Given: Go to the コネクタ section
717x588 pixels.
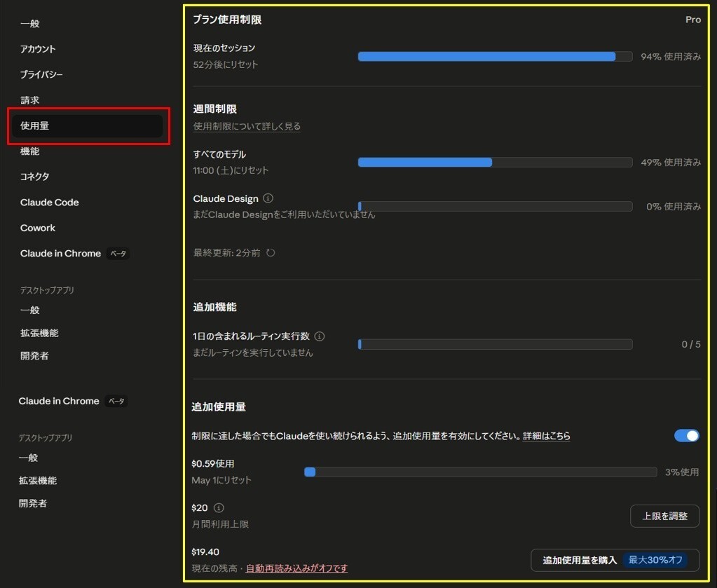Looking at the screenshot, I should coord(34,177).
